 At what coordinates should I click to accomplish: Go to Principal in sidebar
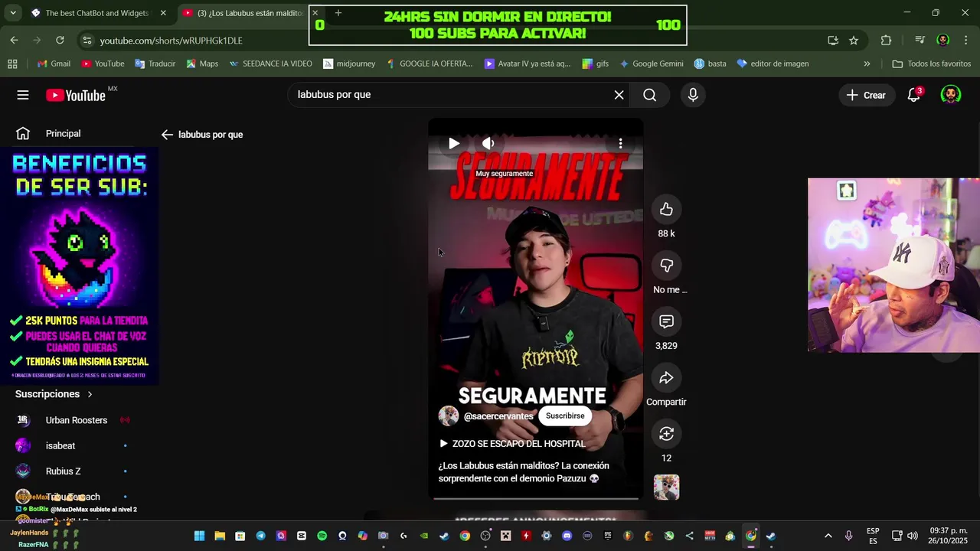tap(63, 134)
